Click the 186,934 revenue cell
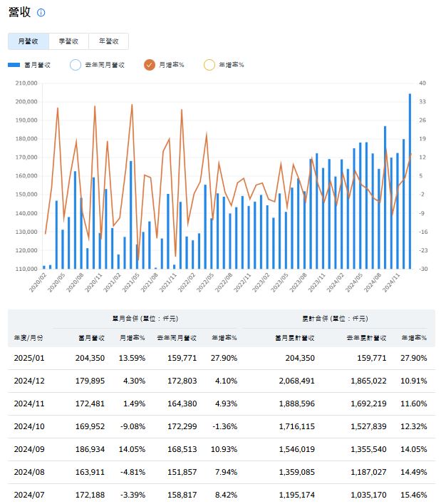 click(90, 449)
